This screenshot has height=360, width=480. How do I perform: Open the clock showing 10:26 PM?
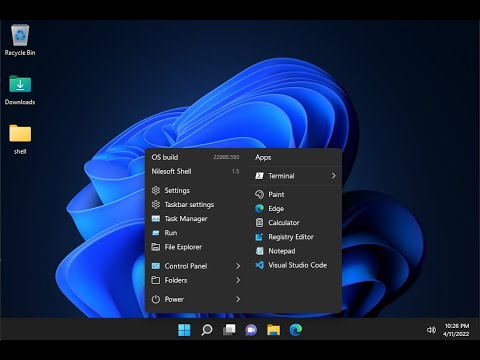(457, 326)
